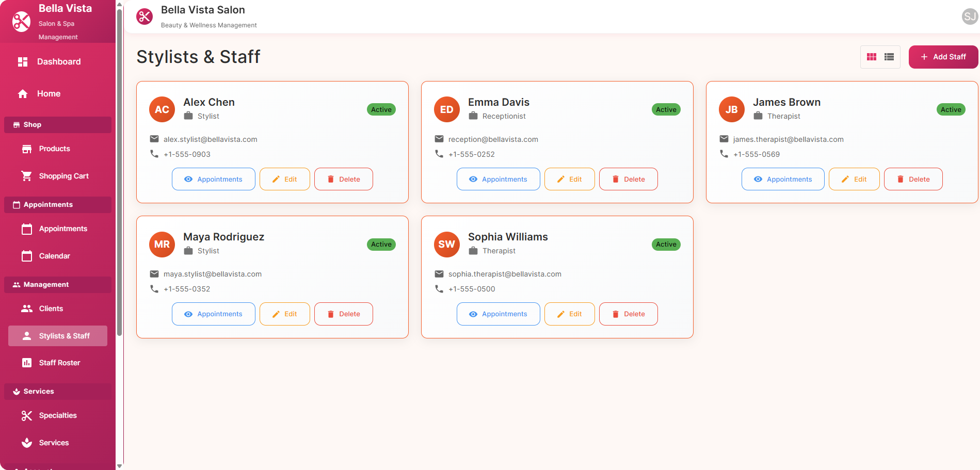The width and height of the screenshot is (980, 470).
Task: Click the Add Staff button
Action: click(943, 57)
